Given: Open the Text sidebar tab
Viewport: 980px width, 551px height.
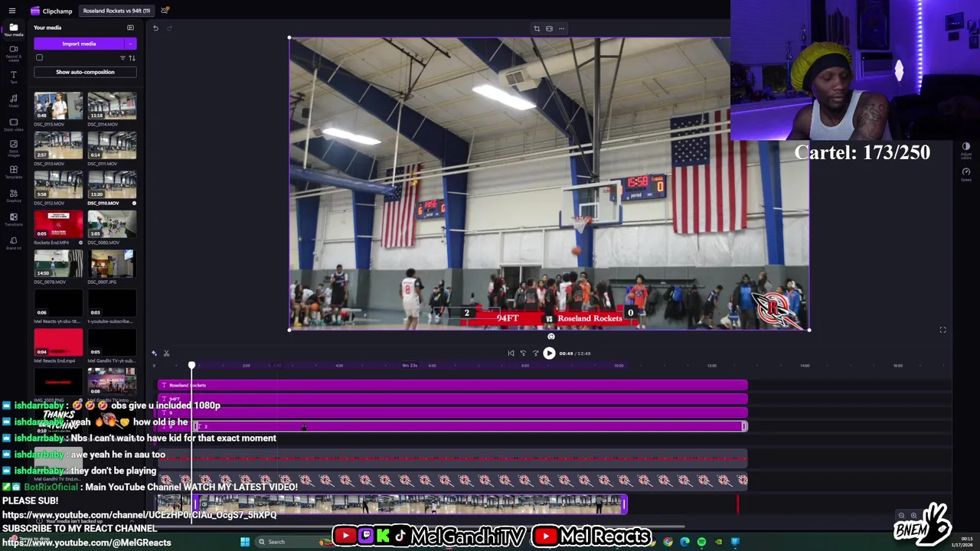Looking at the screenshot, I should tap(13, 77).
